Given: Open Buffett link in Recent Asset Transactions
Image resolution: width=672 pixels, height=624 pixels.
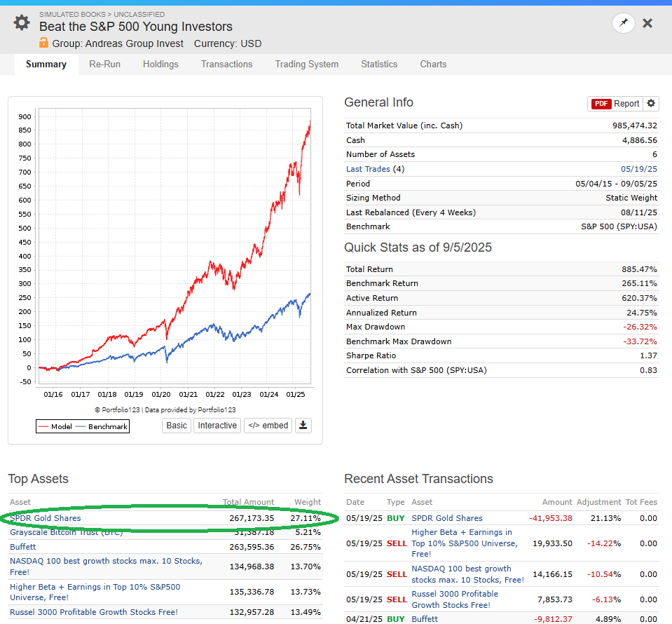Looking at the screenshot, I should point(425,619).
